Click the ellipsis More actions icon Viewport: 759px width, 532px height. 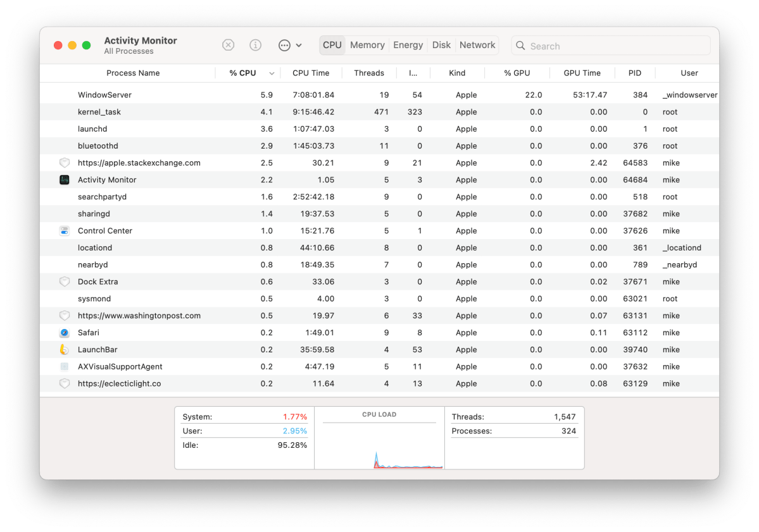click(x=284, y=46)
